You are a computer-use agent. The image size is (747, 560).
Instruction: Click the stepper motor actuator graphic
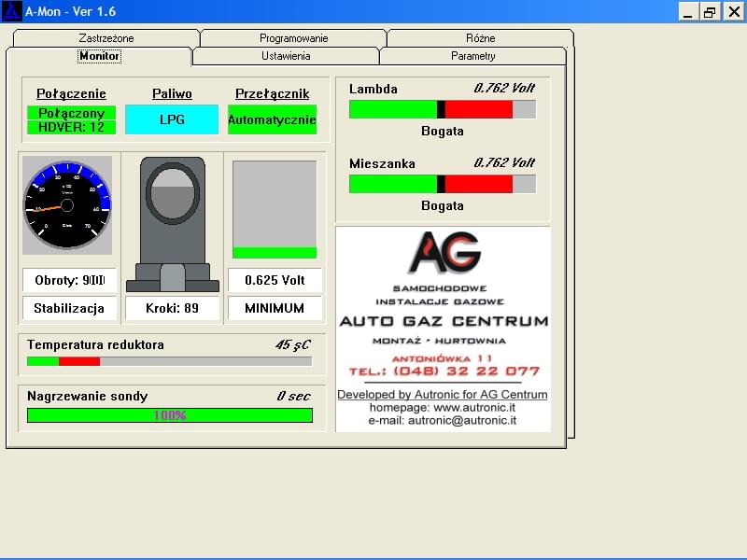click(x=172, y=224)
